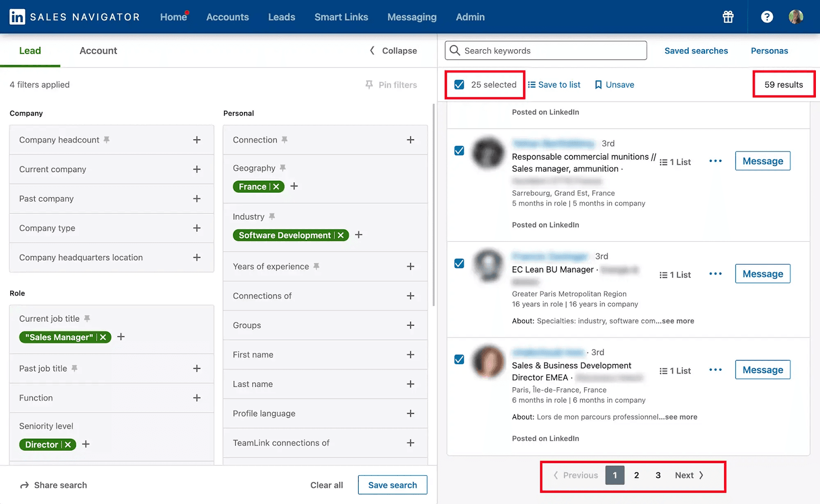820x504 pixels.
Task: Remove the Director seniority chip
Action: (68, 445)
